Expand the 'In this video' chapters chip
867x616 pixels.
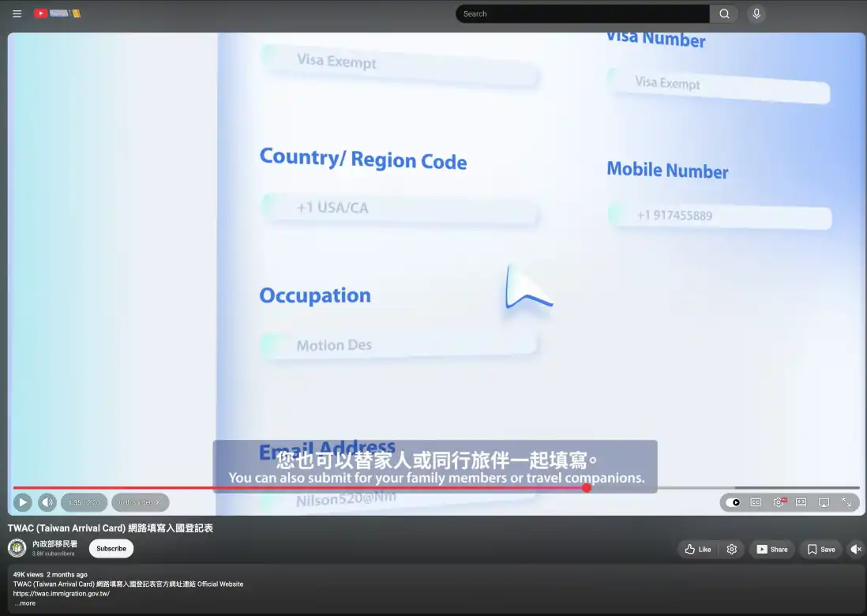click(x=141, y=502)
